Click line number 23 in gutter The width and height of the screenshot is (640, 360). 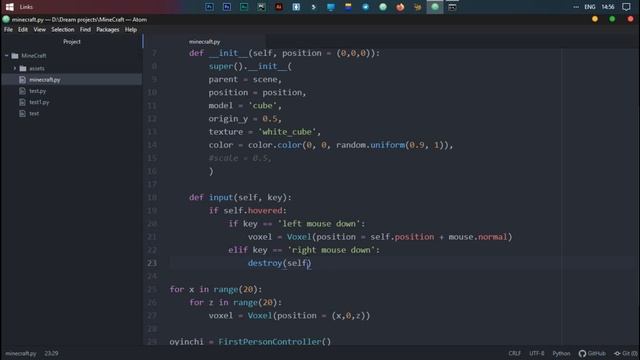pos(152,263)
